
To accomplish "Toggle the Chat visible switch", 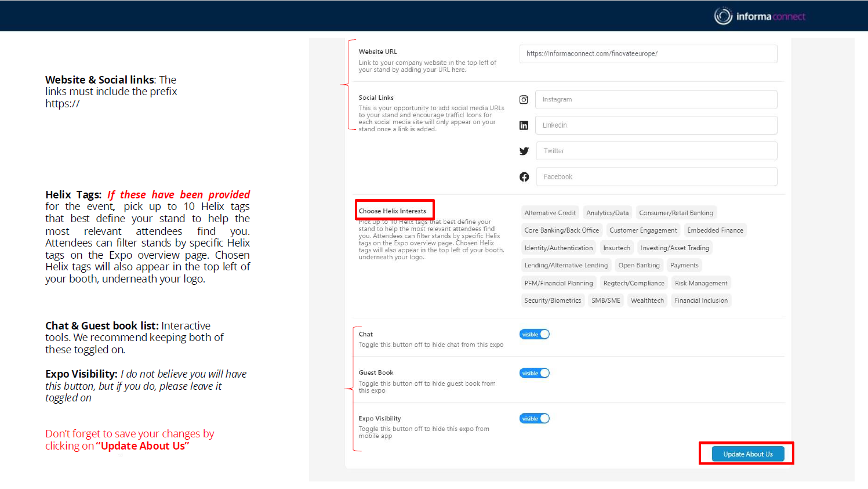I will [534, 334].
